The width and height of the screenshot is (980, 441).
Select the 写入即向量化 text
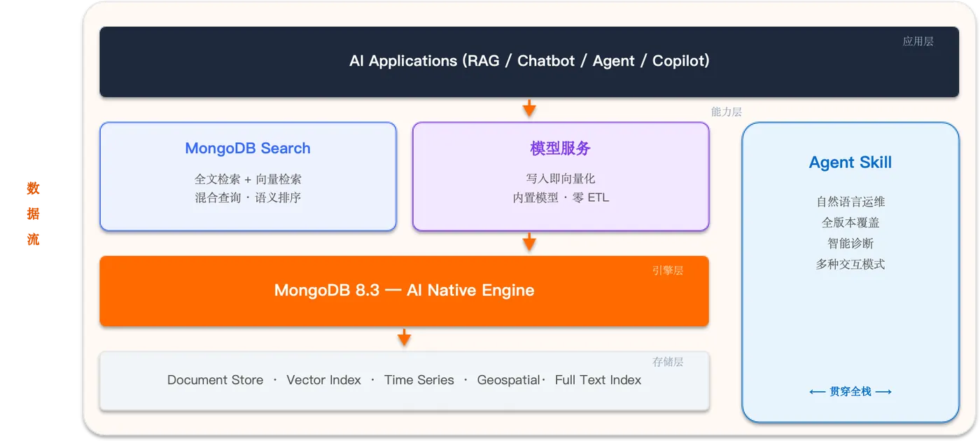coord(561,179)
